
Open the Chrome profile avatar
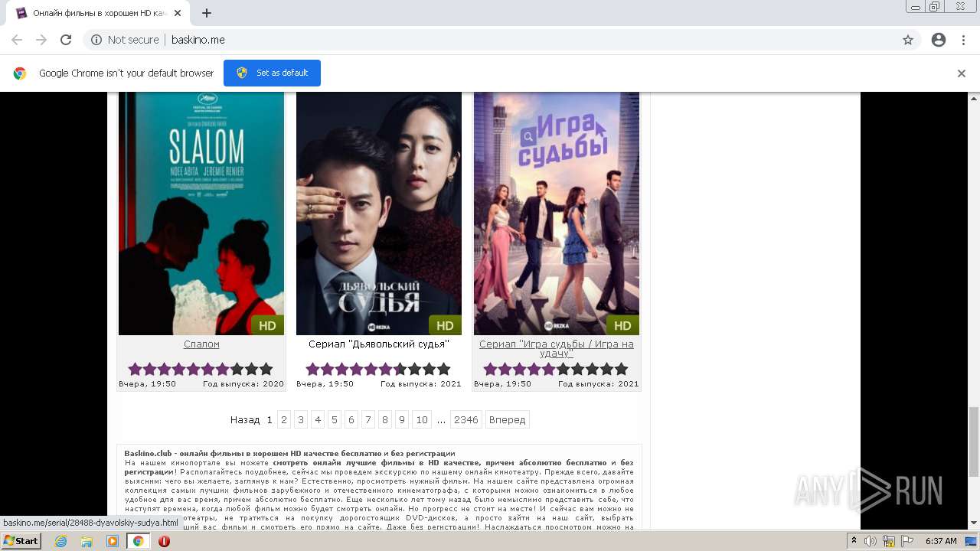[939, 40]
